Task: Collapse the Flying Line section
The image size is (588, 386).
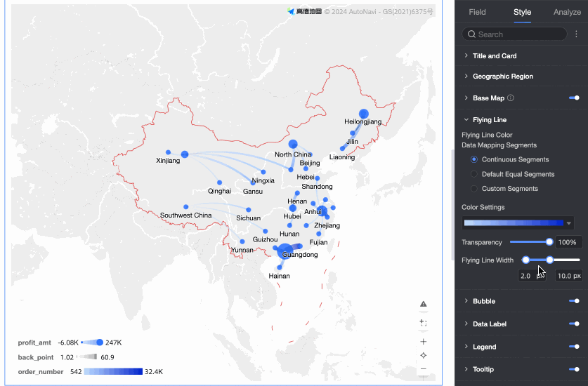Action: point(466,119)
